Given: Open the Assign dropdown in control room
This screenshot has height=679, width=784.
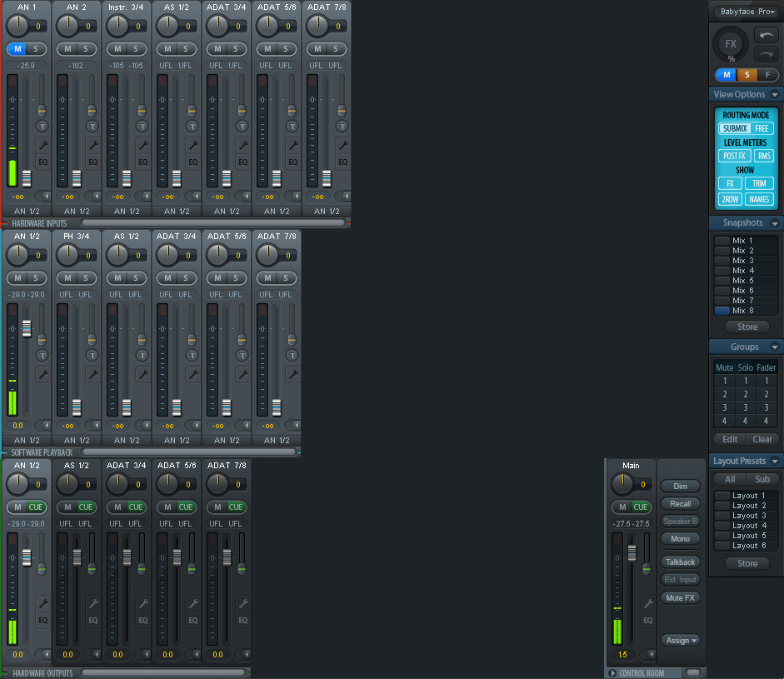Looking at the screenshot, I should pyautogui.click(x=681, y=641).
